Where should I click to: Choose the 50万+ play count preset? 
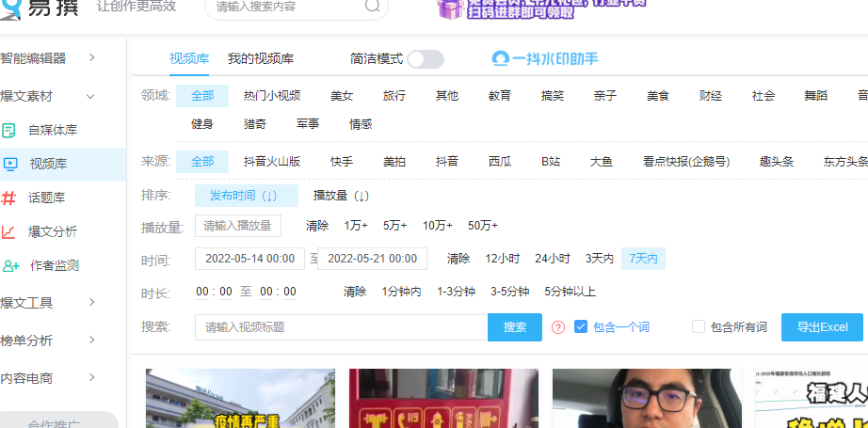(483, 225)
